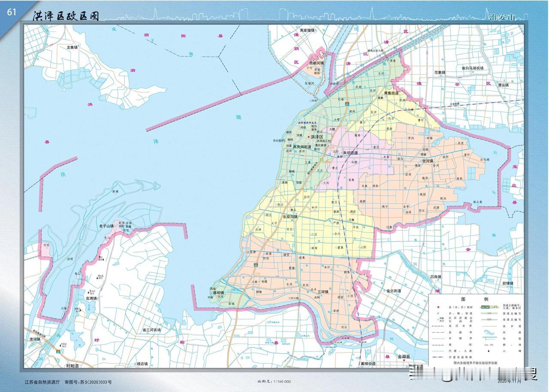Click the 官滩镇 label
549x392 pixels.
pos(91,298)
